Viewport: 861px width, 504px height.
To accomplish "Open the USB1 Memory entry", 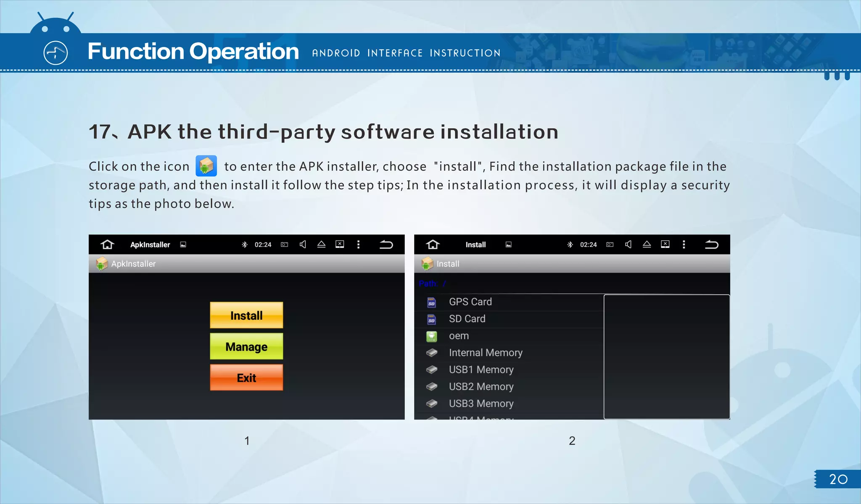I will tap(509, 370).
